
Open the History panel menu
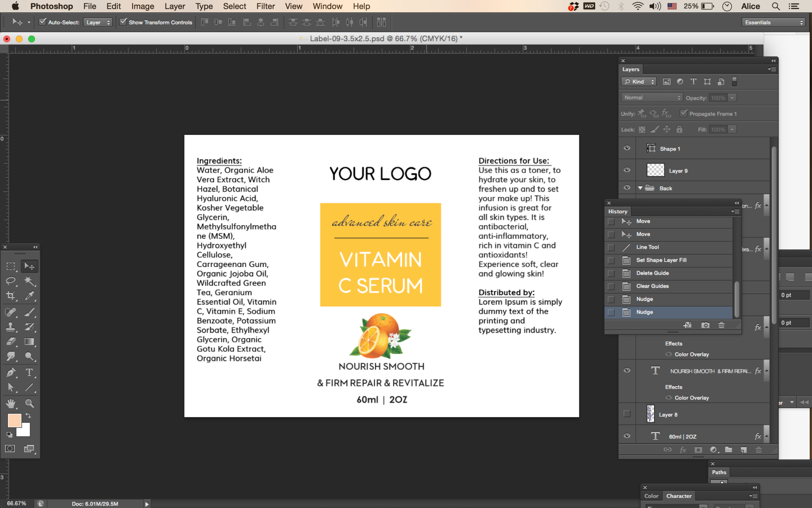pyautogui.click(x=735, y=211)
